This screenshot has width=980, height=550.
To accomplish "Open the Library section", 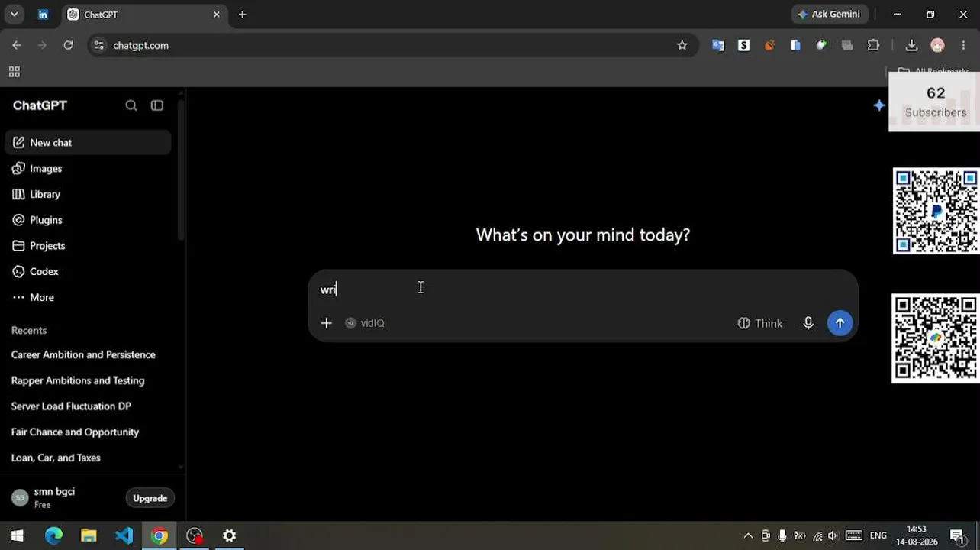I will (x=88, y=194).
